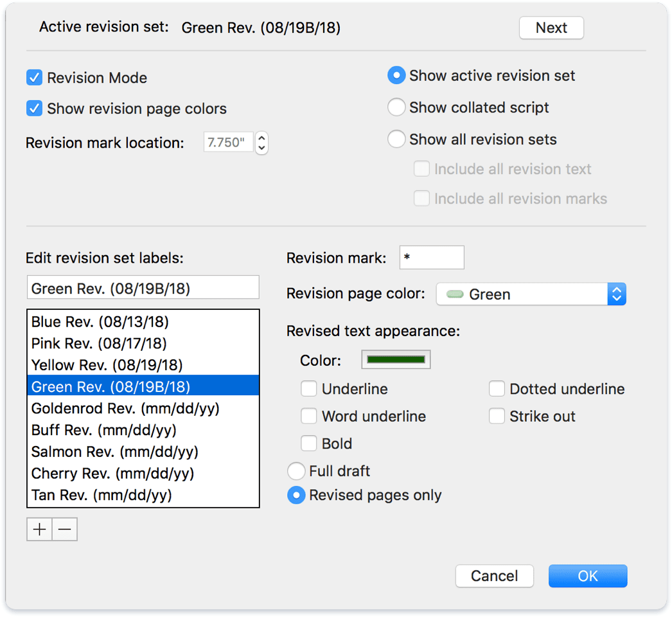
Task: Click the down arrow on revision mark location stepper
Action: pos(261,147)
